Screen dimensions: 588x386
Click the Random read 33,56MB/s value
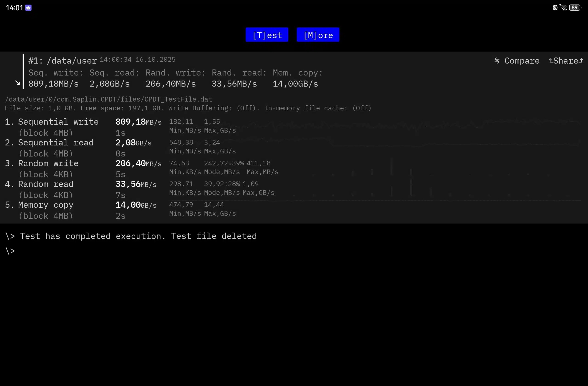click(x=136, y=184)
